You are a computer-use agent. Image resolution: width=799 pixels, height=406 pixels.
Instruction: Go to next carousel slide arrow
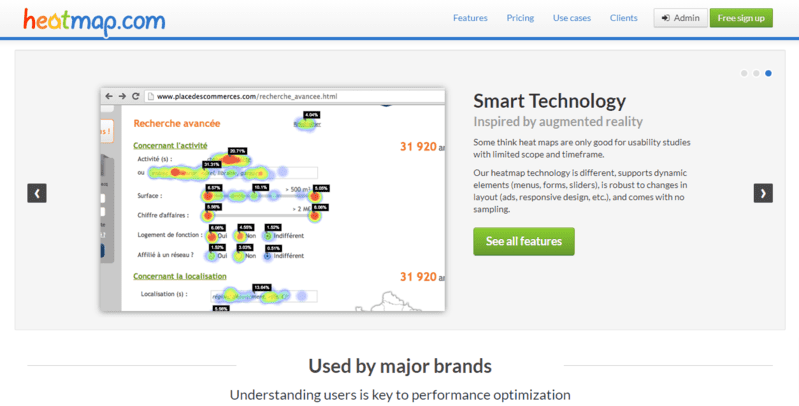[x=763, y=193]
